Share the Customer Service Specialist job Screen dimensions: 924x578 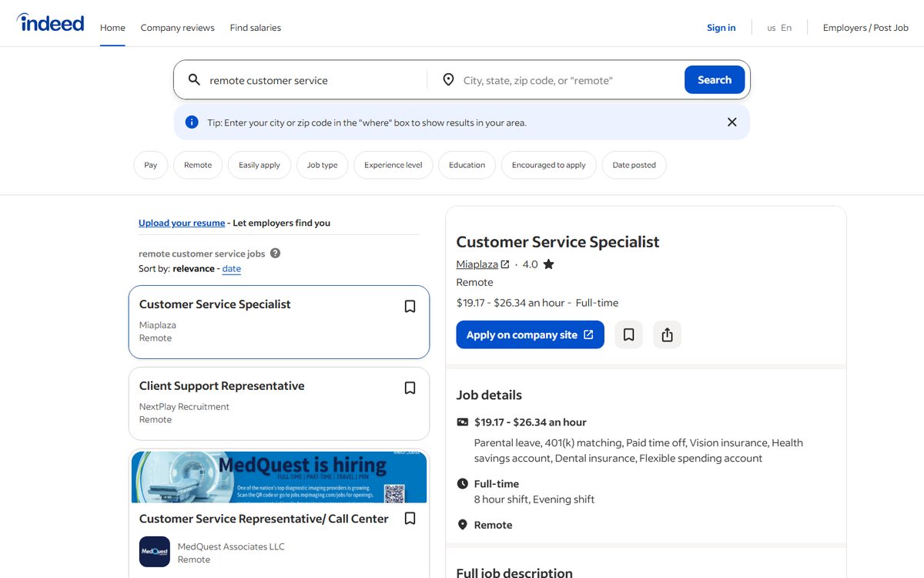tap(667, 334)
